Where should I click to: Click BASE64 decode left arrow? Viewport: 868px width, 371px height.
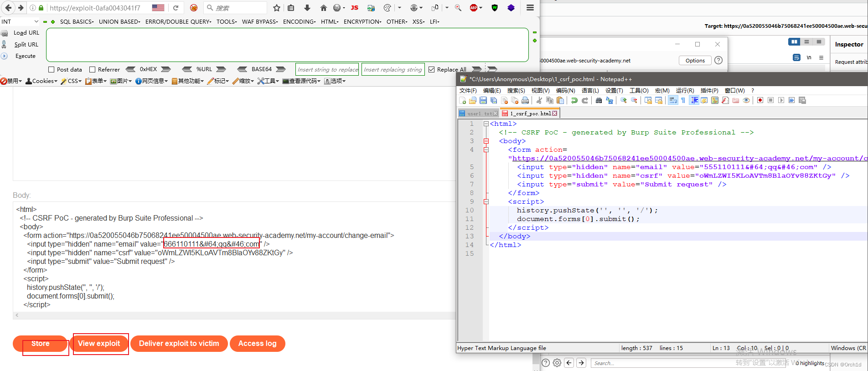click(243, 69)
